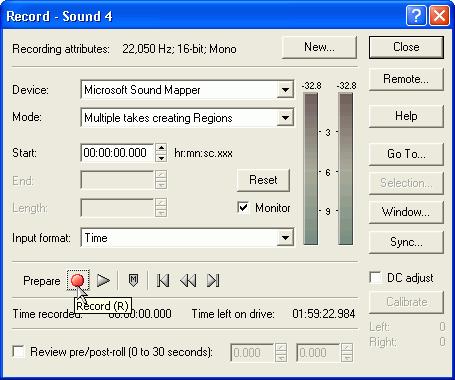
Task: Drop a marker with the M icon
Action: pos(133,280)
